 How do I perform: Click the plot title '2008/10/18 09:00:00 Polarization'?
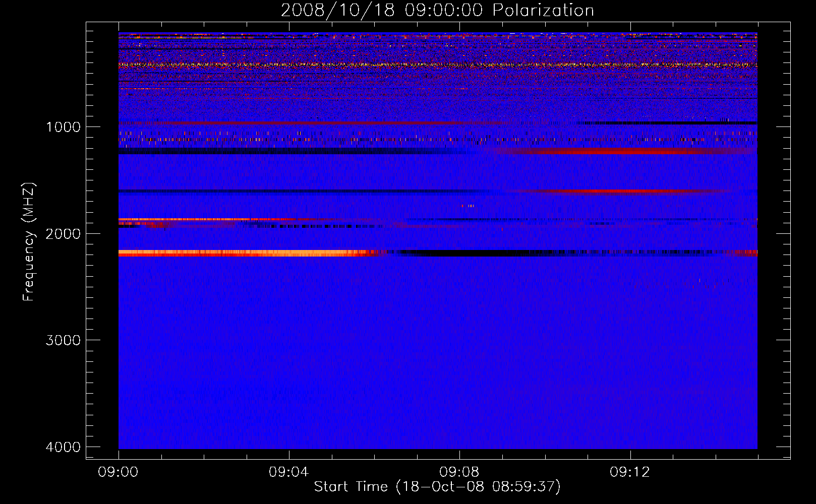point(437,11)
